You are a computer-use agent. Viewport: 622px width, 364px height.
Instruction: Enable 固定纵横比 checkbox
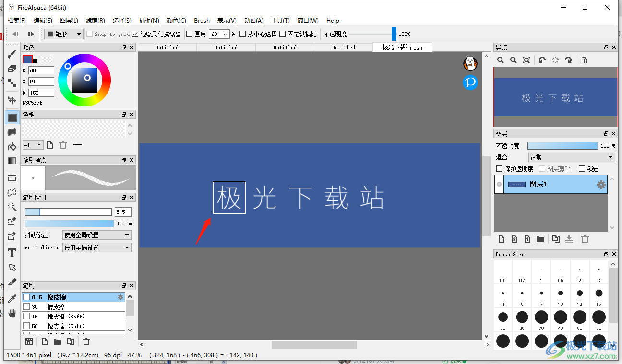click(x=283, y=34)
